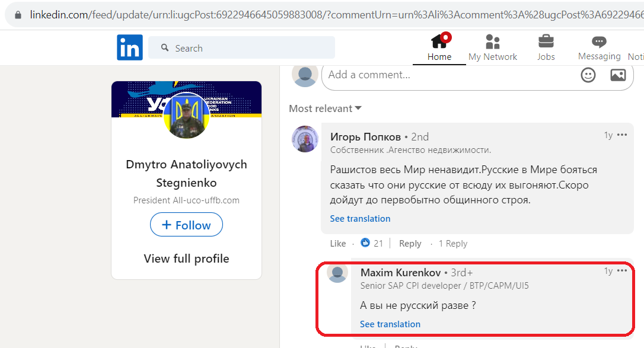Viewport: 644px width, 348px height.
Task: Open the Messaging chat bubble icon
Action: coord(599,41)
